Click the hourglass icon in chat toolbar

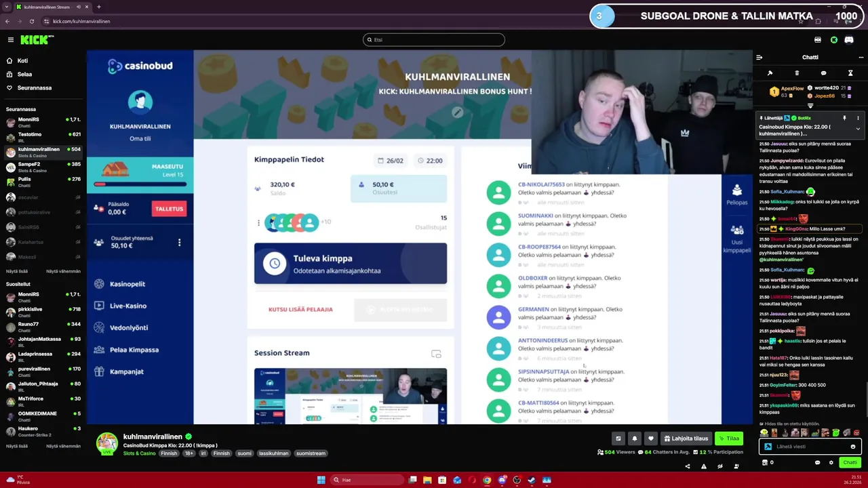click(x=850, y=73)
